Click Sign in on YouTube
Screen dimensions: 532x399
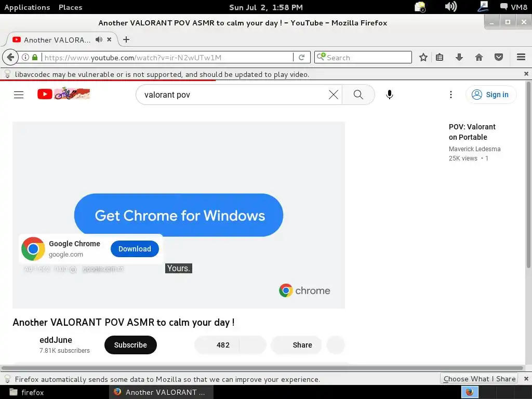491,95
